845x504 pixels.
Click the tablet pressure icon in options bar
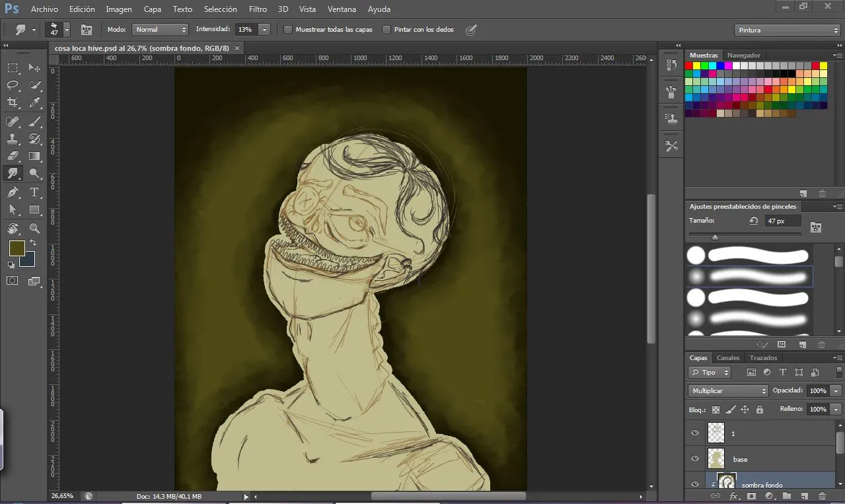[x=471, y=30]
